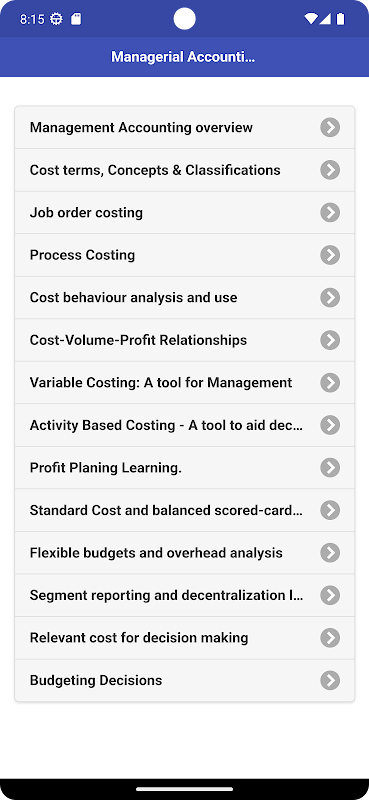Expand Segment reporting and decentralization chevron

pos(330,595)
